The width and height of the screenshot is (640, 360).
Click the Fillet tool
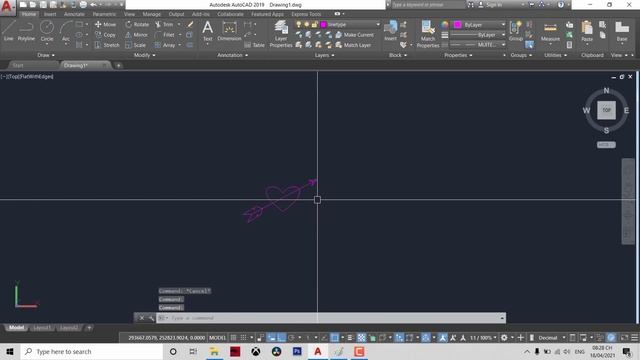click(165, 35)
